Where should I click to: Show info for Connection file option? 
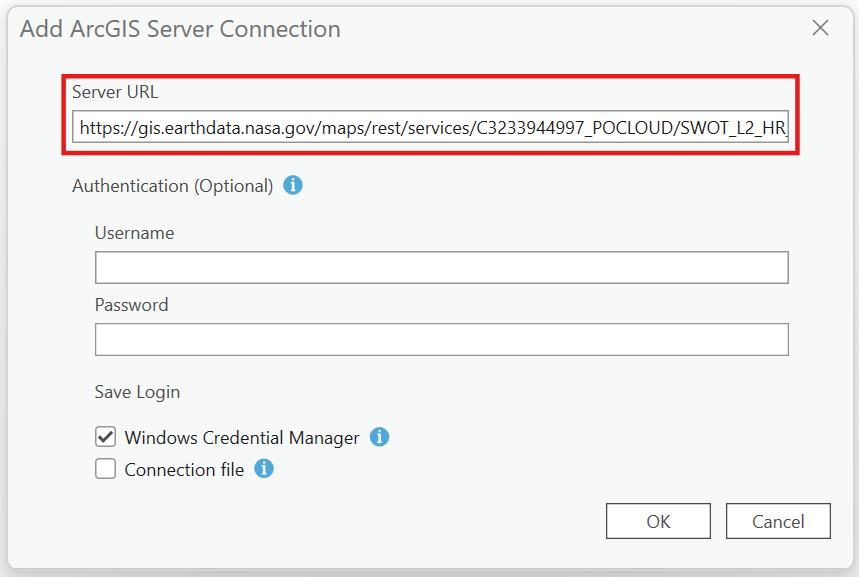(264, 469)
